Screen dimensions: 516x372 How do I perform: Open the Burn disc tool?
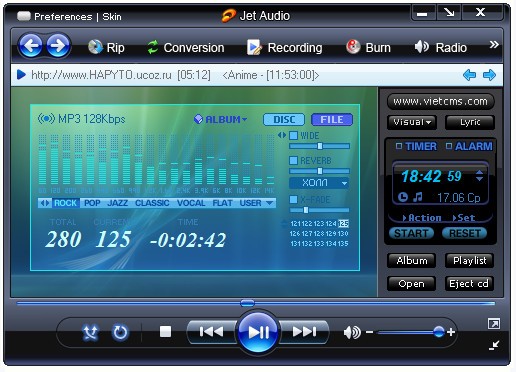[x=368, y=48]
